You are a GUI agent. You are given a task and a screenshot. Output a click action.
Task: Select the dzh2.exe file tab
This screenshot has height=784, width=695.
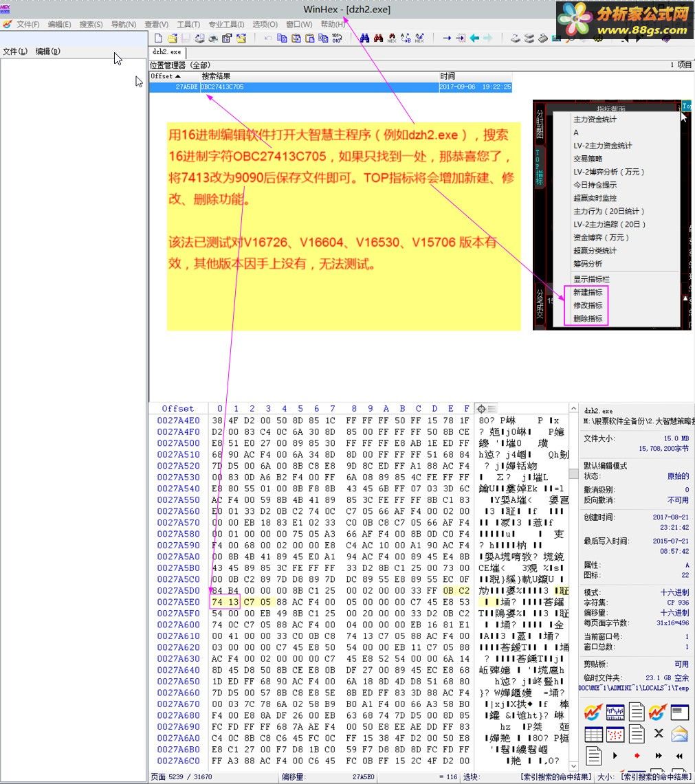167,52
